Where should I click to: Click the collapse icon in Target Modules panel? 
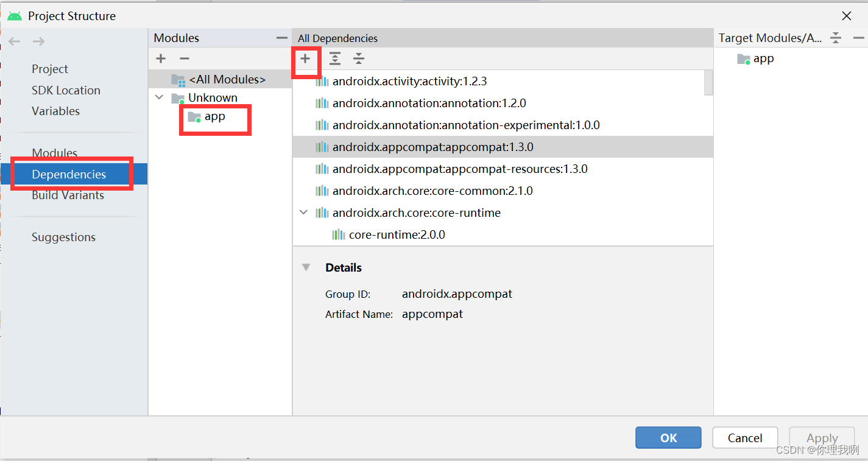click(835, 37)
